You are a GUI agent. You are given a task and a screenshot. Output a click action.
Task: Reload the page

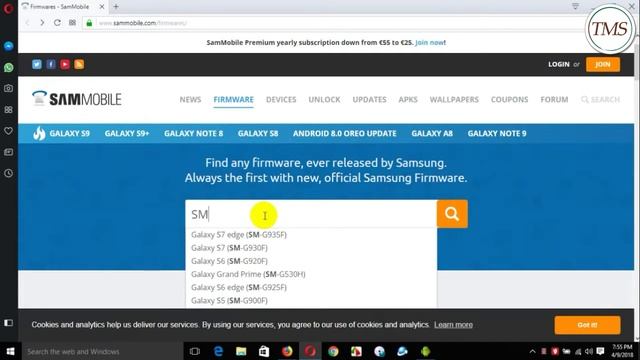(x=57, y=23)
